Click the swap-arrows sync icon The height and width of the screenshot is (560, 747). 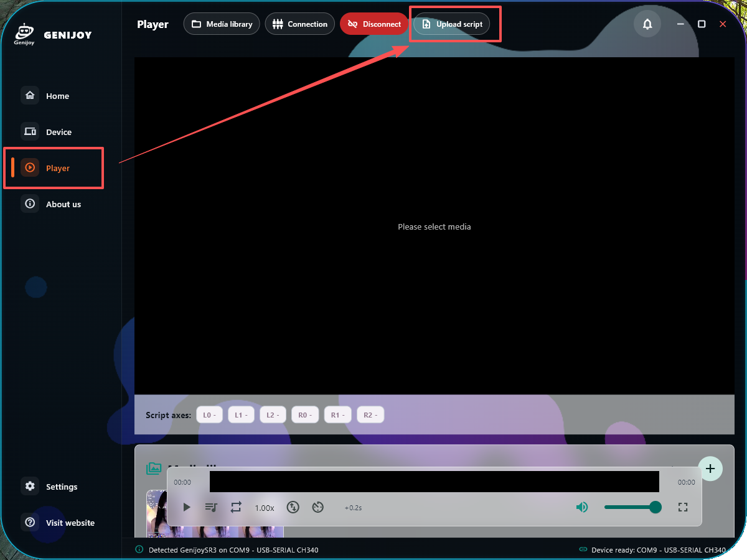click(293, 507)
